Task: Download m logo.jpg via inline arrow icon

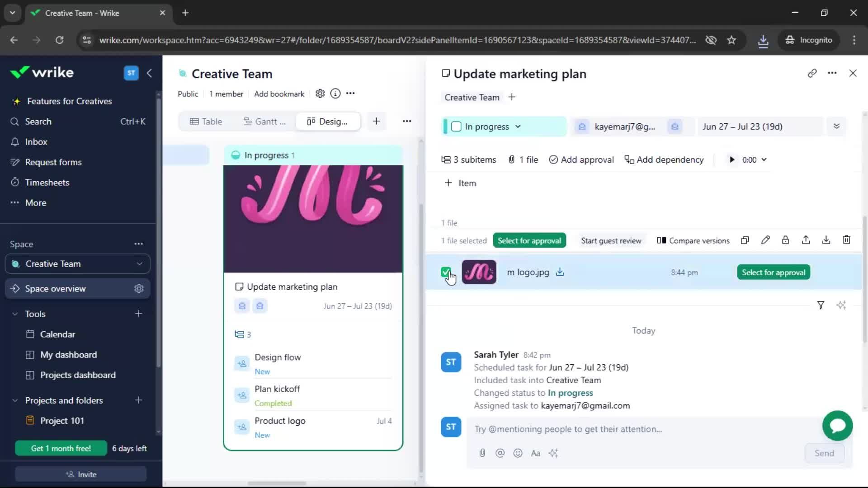Action: coord(560,272)
